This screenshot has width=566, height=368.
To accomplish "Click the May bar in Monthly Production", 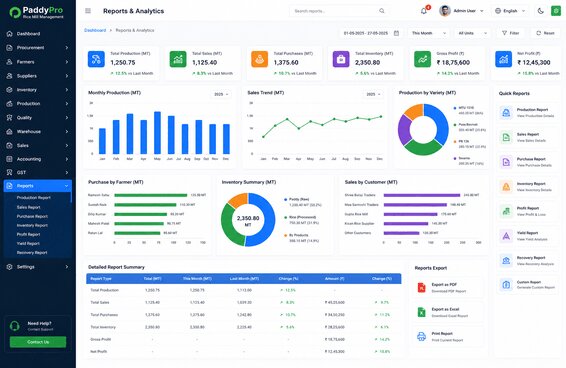I will pos(157,133).
